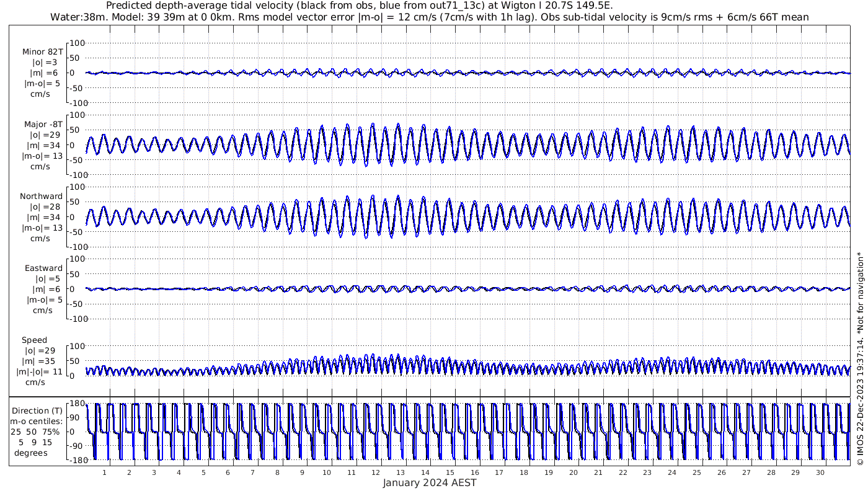868x496 pixels.
Task: Select the 'Speed' panel label
Action: pos(34,340)
